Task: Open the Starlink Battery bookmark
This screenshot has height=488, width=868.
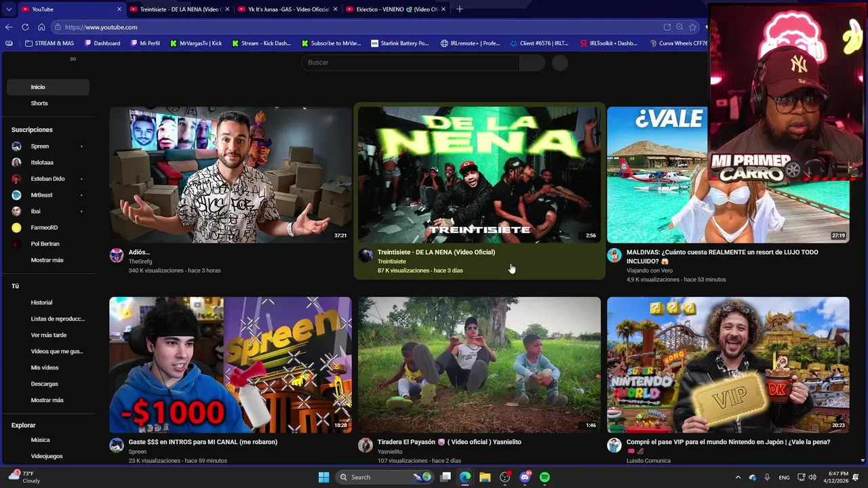Action: (x=400, y=43)
